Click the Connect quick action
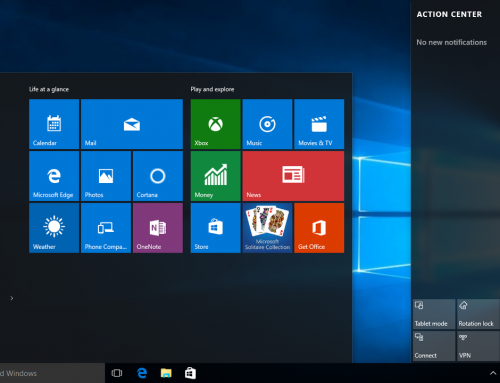The image size is (500, 383). click(x=434, y=346)
